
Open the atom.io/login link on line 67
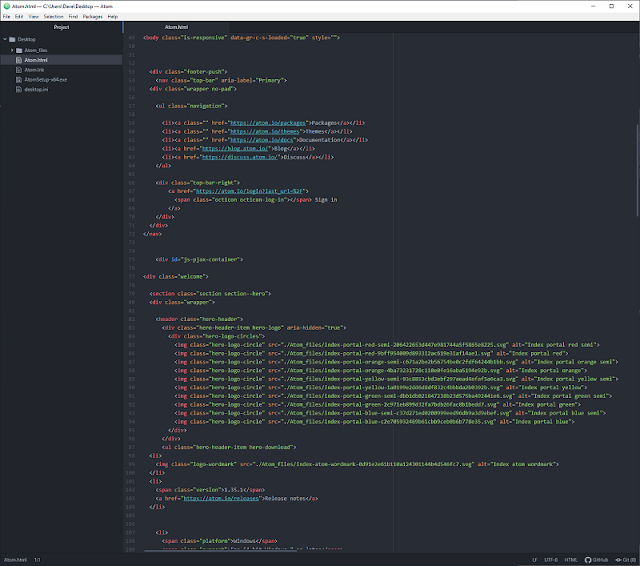[249, 191]
